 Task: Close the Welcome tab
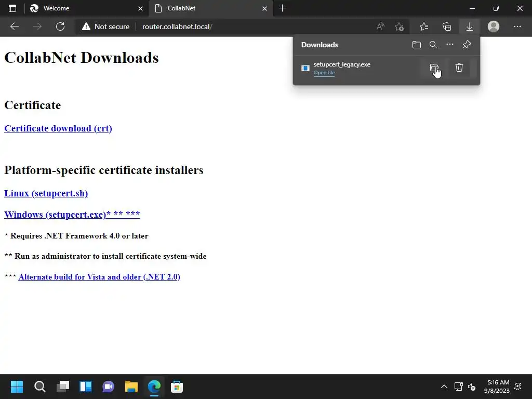coord(140,8)
